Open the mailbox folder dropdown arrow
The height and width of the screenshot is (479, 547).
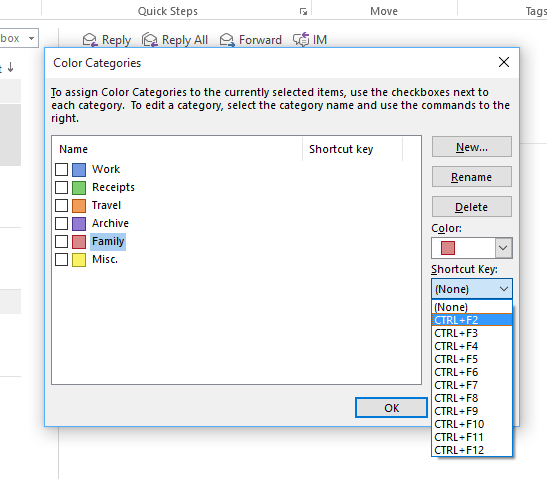31,38
